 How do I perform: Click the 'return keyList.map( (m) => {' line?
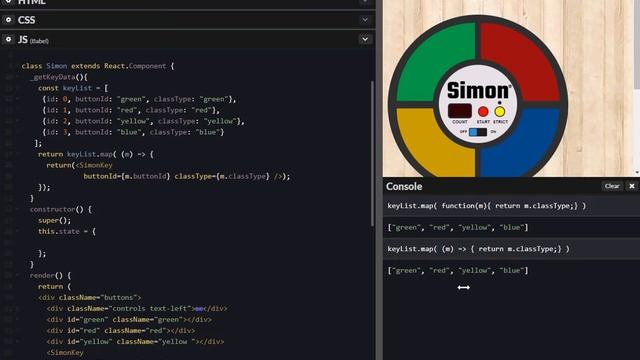(96, 154)
